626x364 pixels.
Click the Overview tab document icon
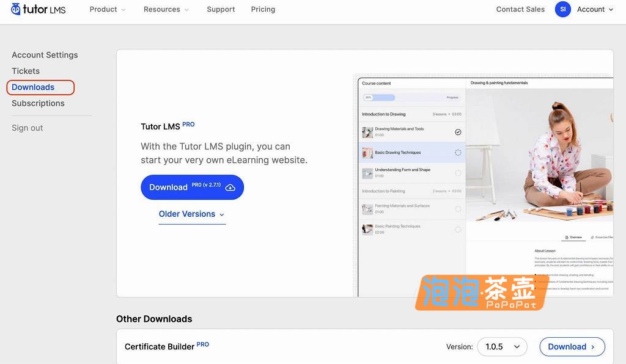567,237
